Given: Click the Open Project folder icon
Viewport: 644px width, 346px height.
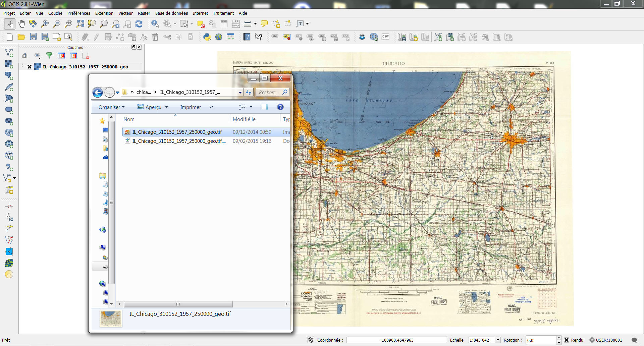Looking at the screenshot, I should (x=21, y=37).
